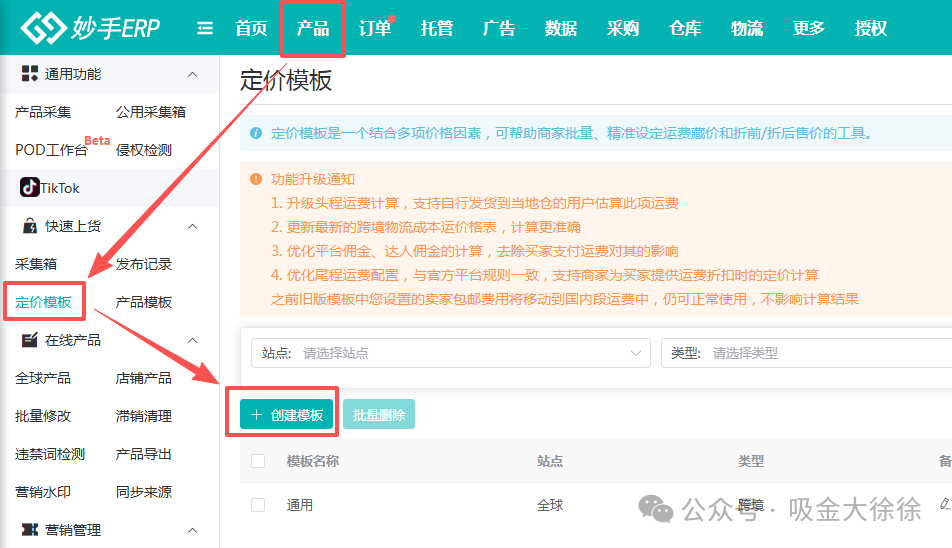This screenshot has height=548, width=952.
Task: Open 采集箱 in sidebar
Action: pos(36,264)
